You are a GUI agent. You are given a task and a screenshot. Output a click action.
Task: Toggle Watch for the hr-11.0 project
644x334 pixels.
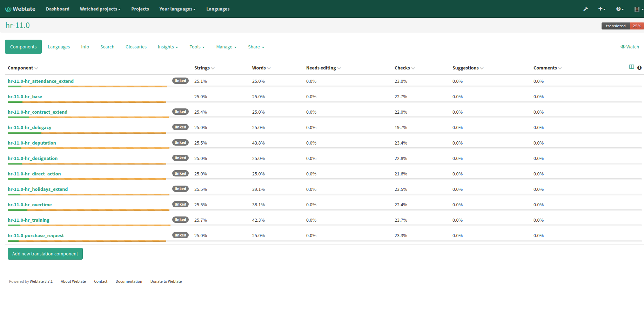pyautogui.click(x=630, y=47)
